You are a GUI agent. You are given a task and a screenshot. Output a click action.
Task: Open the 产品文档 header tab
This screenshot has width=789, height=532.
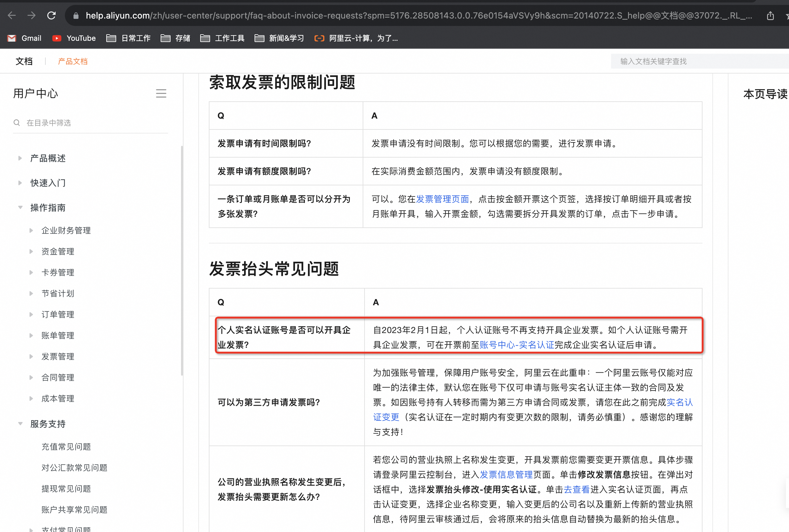73,61
